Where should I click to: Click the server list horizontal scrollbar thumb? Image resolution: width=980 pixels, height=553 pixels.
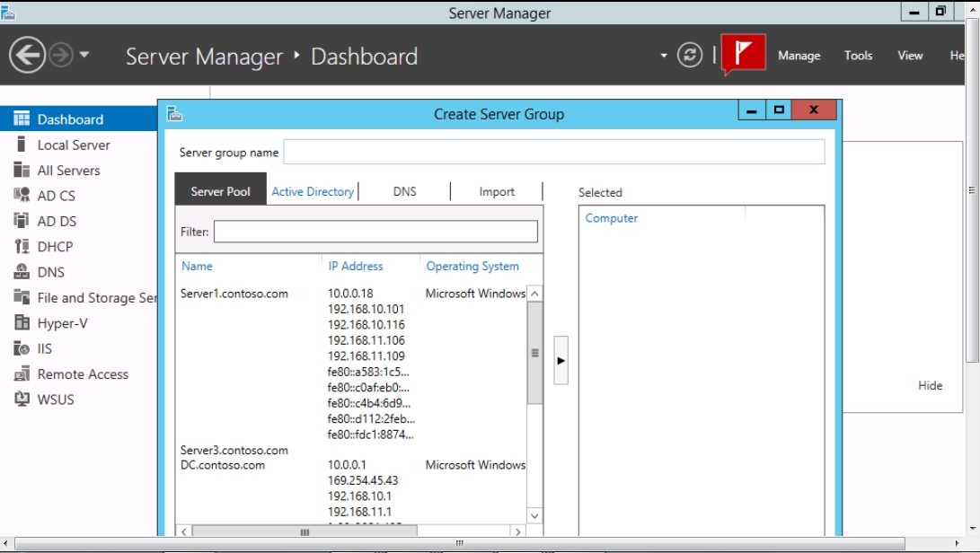pyautogui.click(x=305, y=531)
